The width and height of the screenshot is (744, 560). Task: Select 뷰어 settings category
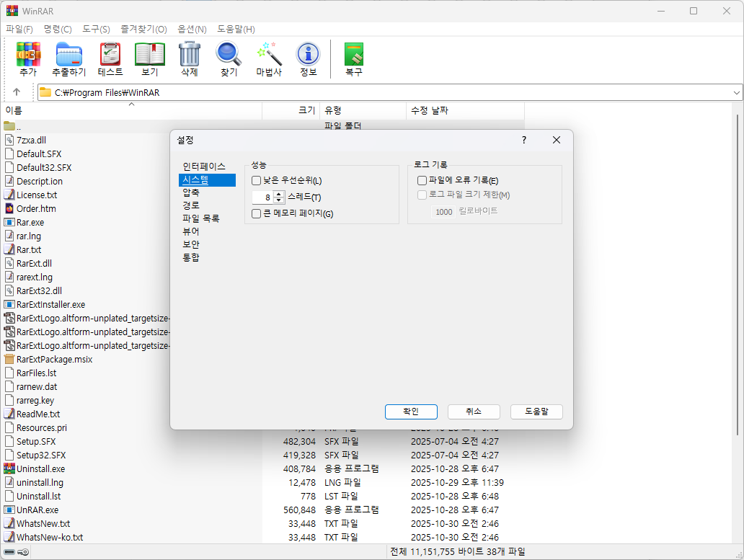pos(191,231)
